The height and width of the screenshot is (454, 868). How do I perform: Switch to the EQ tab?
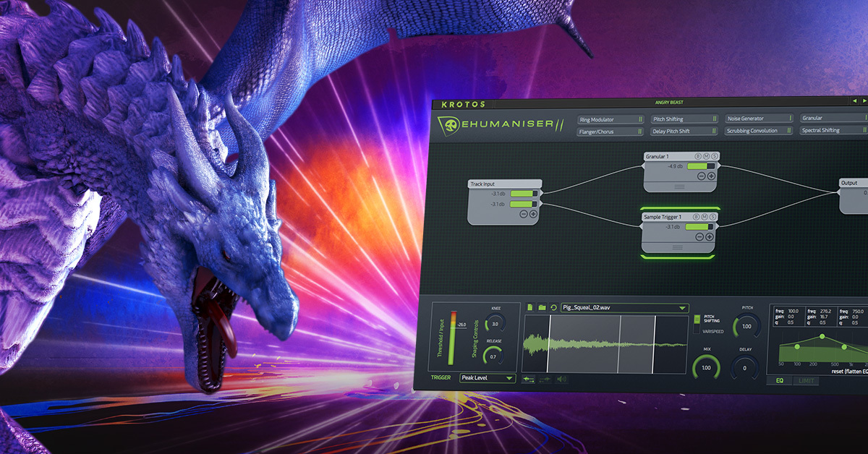(780, 380)
